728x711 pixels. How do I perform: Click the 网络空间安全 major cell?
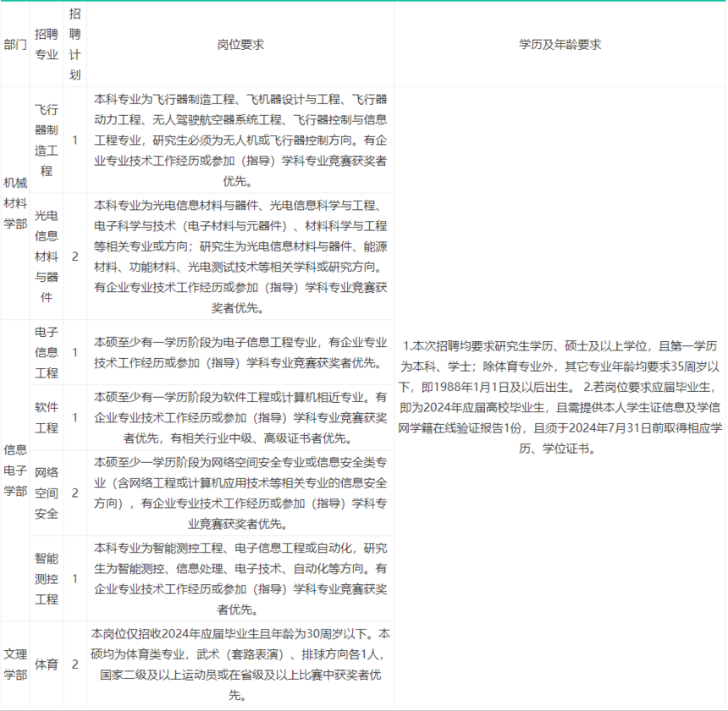click(x=47, y=493)
